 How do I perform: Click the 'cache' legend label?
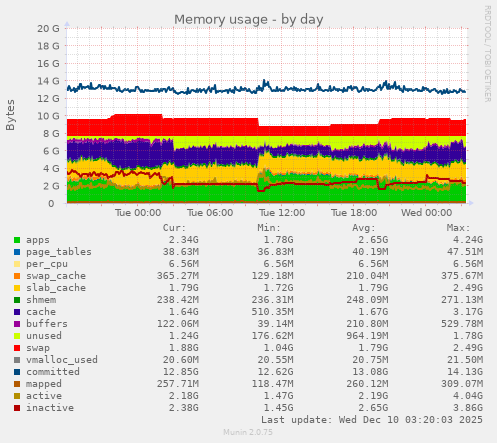click(41, 312)
